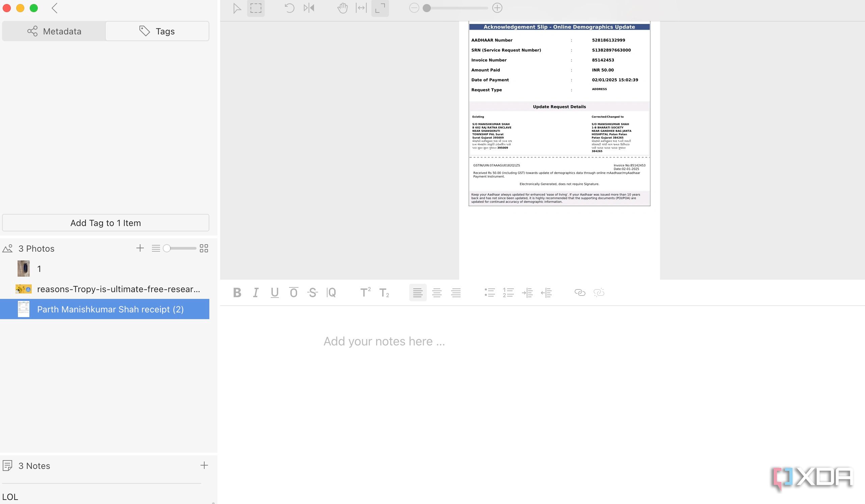Click Add Tag to 1 Item

[106, 223]
